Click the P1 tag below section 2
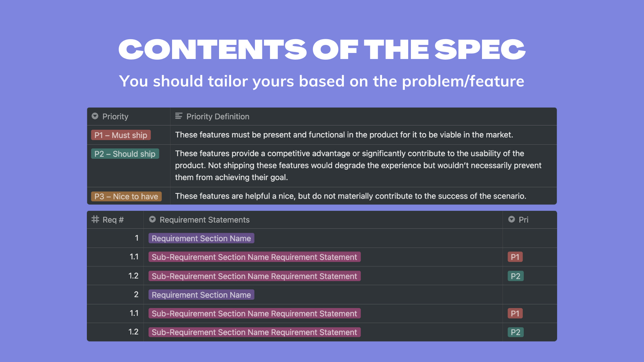This screenshot has height=362, width=644. tap(515, 313)
